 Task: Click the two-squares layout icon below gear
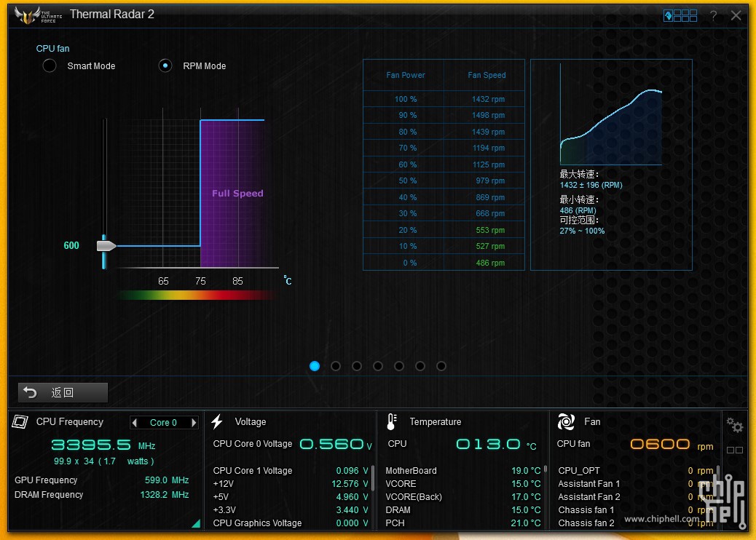[x=734, y=450]
